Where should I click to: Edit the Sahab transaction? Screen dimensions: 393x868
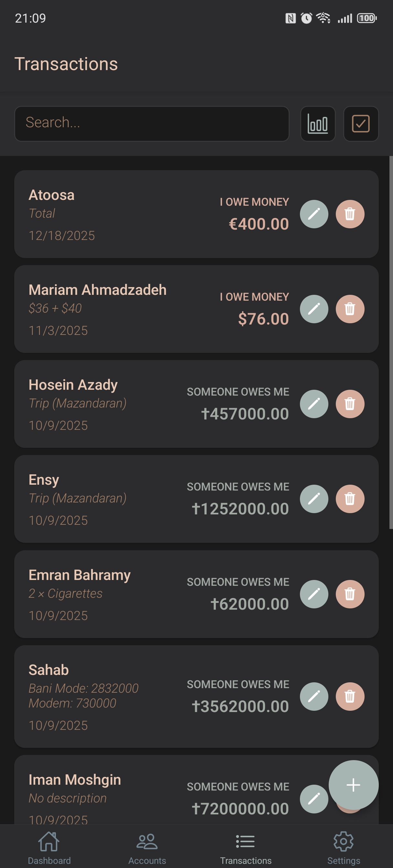[314, 696]
